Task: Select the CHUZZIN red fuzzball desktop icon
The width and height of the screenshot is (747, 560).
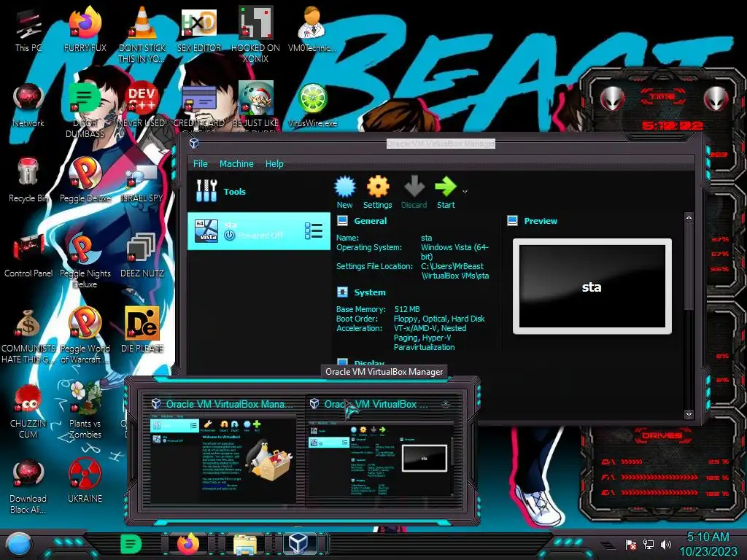Action: [28, 411]
